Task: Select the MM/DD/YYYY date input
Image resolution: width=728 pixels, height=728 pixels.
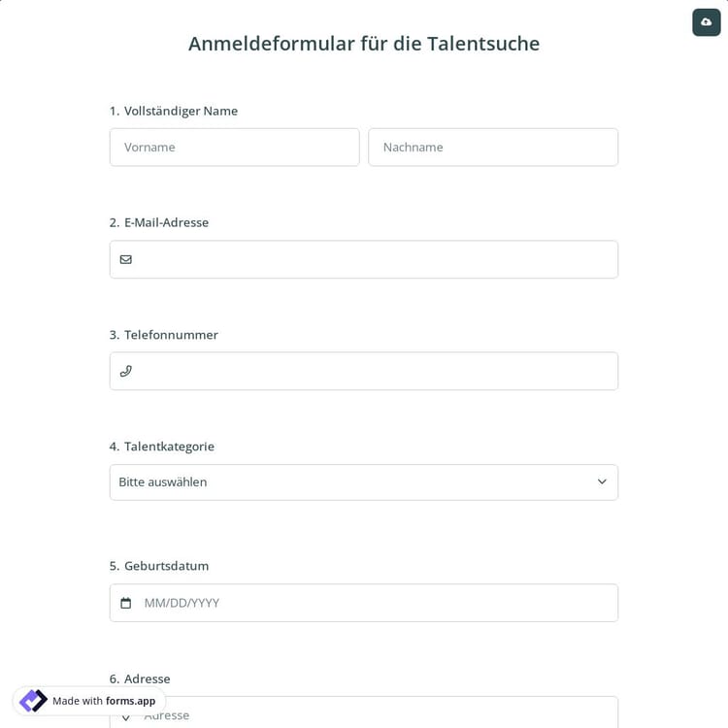Action: (x=374, y=603)
